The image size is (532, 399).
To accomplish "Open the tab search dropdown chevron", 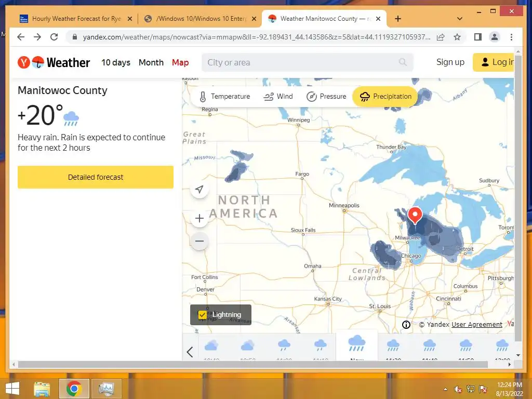I will pyautogui.click(x=460, y=19).
